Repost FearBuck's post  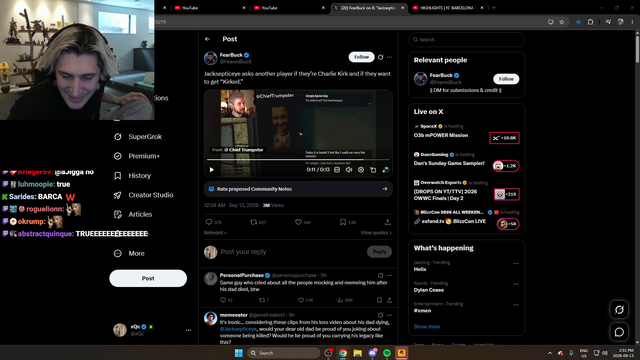(x=253, y=222)
